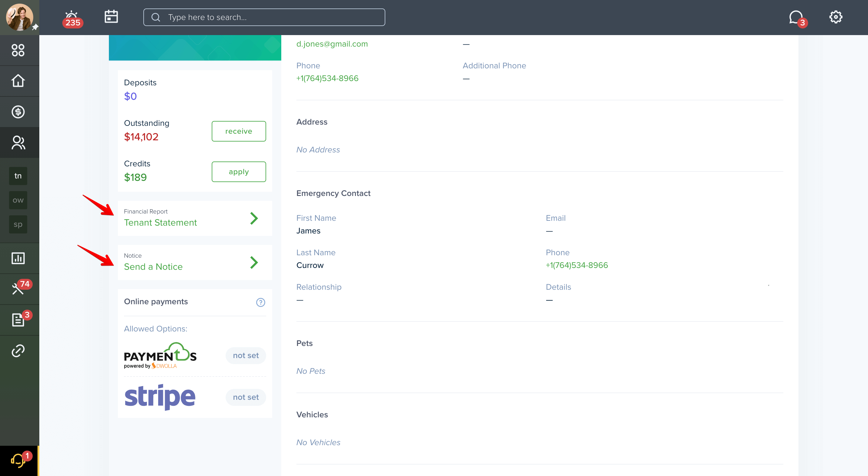868x476 pixels.
Task: Open the calendar icon in the top bar
Action: [111, 17]
